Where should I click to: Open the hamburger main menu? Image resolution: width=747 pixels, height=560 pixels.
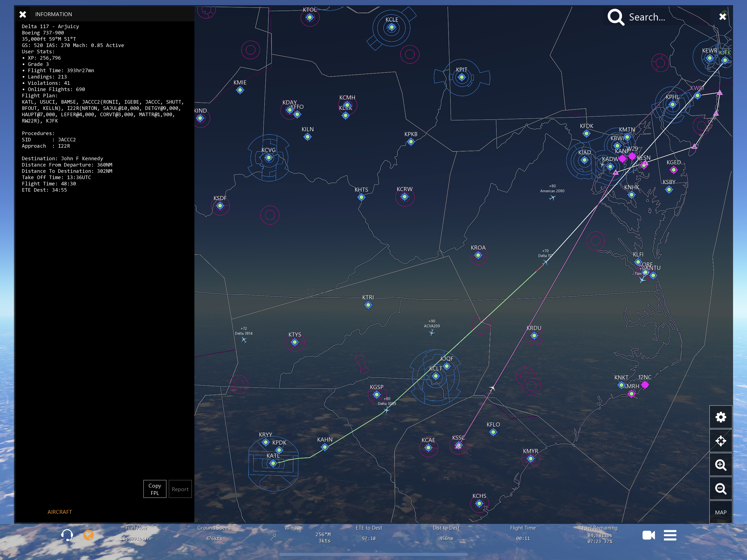click(x=670, y=535)
